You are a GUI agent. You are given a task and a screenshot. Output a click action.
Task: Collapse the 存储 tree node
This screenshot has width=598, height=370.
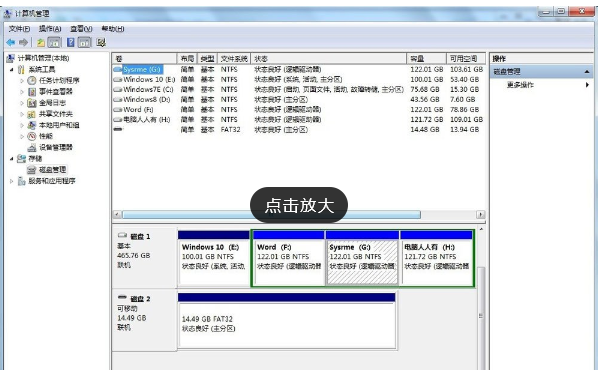click(12, 158)
